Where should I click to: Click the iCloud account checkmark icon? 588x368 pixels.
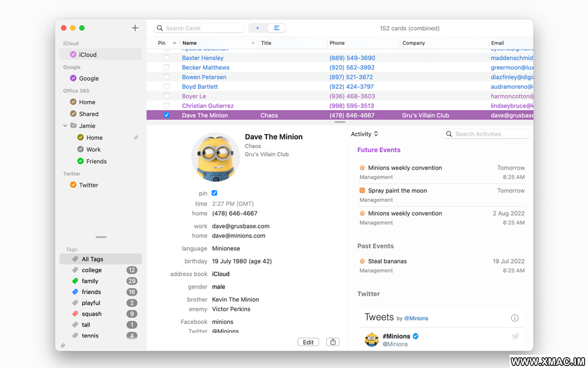tap(73, 54)
